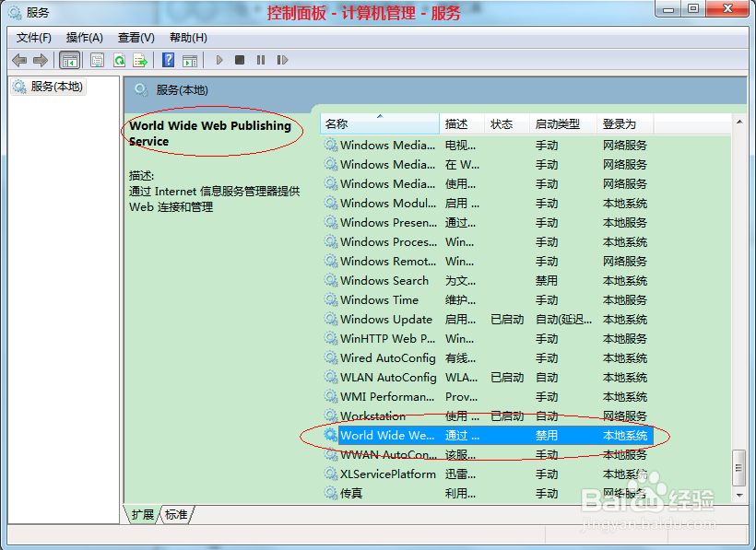Select the 传真 service name
This screenshot has height=550, width=756.
[351, 493]
